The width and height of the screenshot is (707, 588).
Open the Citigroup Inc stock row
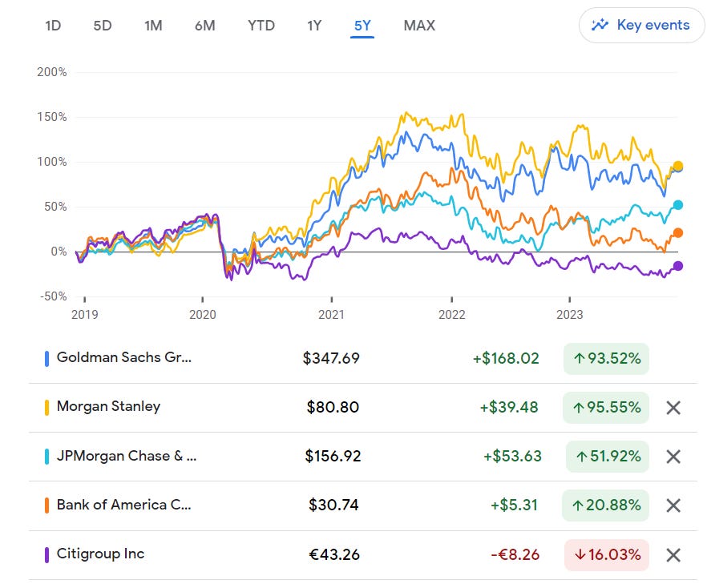(x=363, y=555)
